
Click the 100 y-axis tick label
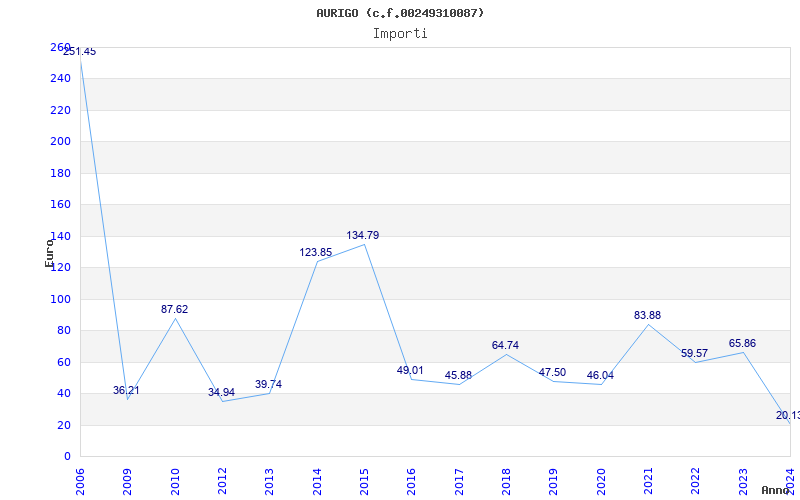point(60,299)
